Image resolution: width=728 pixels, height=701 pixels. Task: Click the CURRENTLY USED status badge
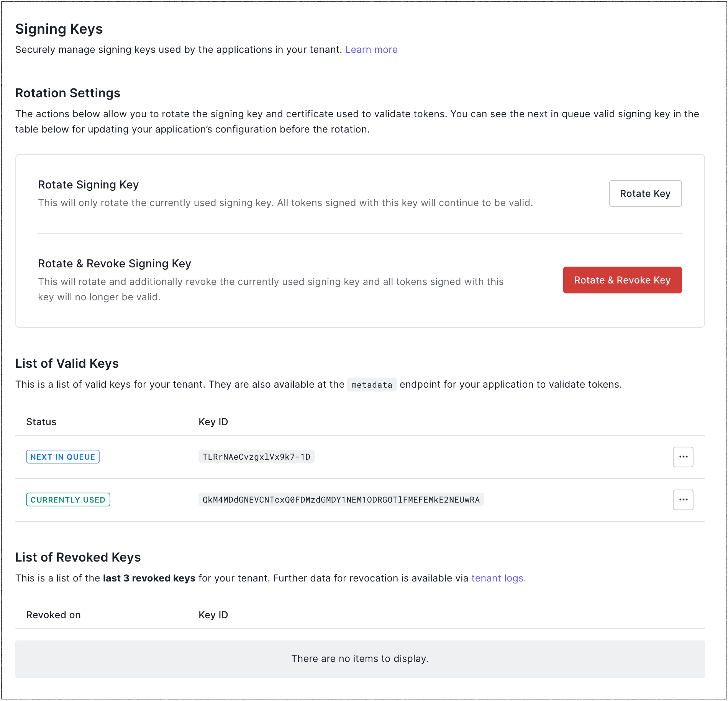point(68,500)
